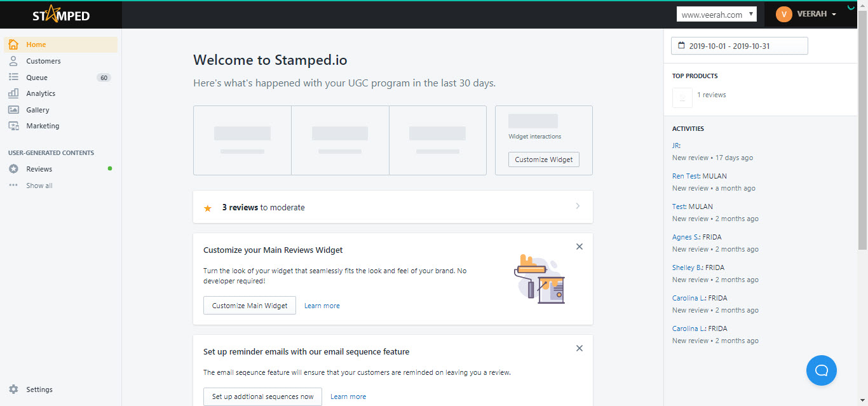Click the TOP PRODUCTS heading

695,76
